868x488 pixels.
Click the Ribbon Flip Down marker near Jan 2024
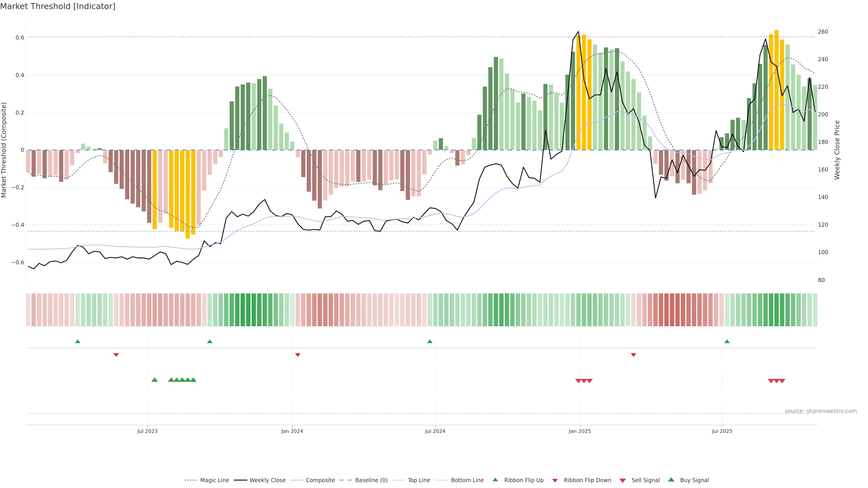click(297, 355)
